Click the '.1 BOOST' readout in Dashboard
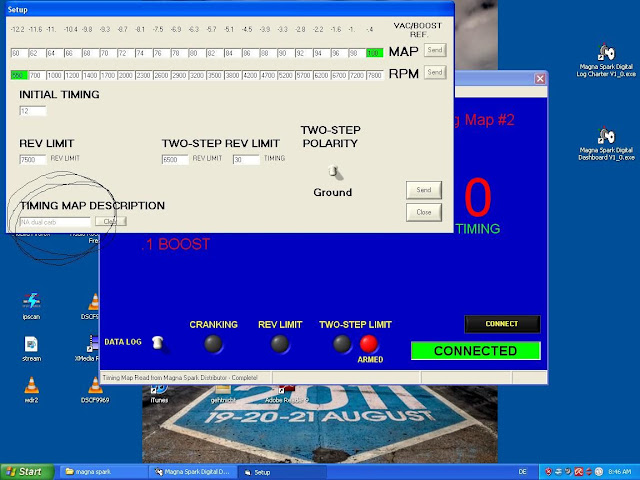 click(x=176, y=244)
